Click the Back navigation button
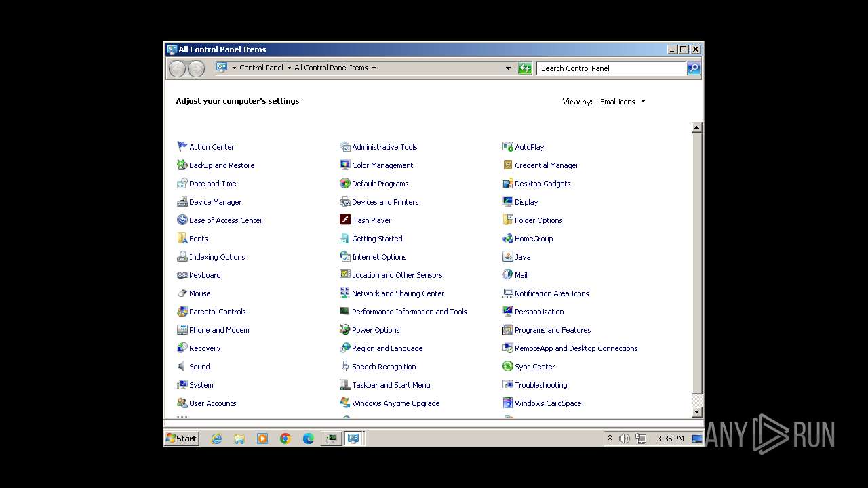 click(177, 68)
